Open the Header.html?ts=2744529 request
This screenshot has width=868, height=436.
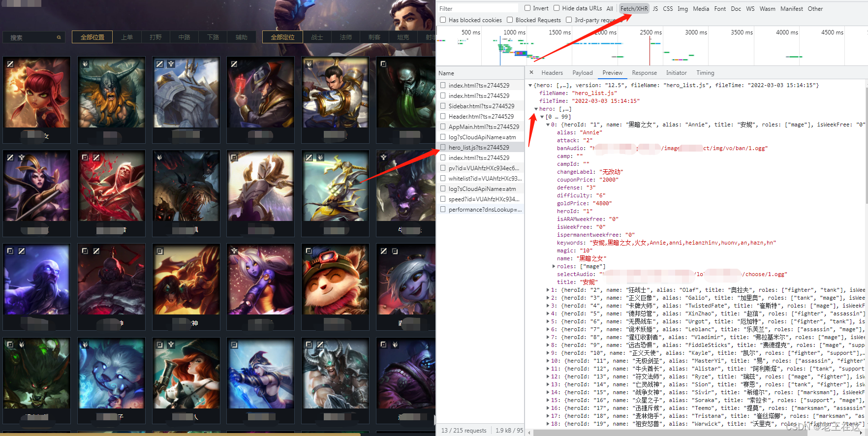point(480,116)
